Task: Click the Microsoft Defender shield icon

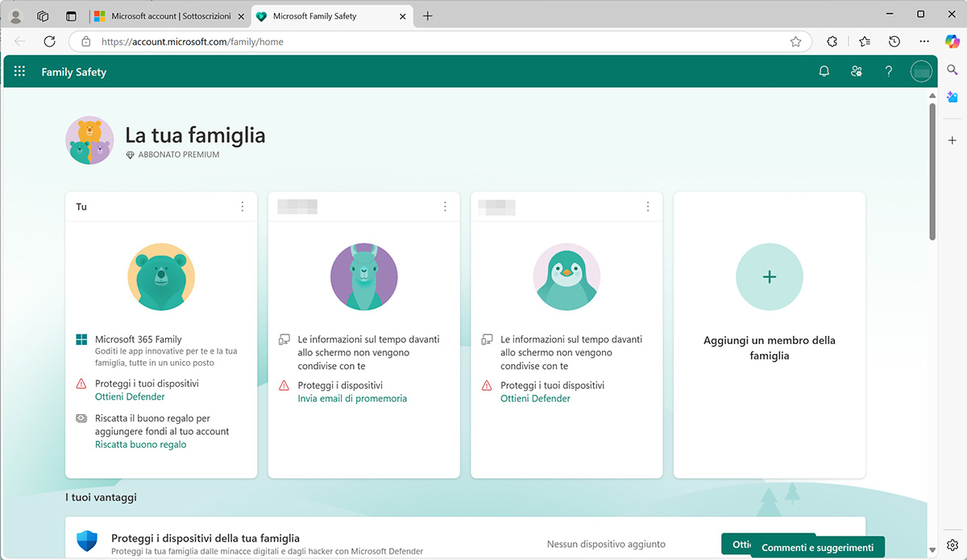Action: (86, 541)
